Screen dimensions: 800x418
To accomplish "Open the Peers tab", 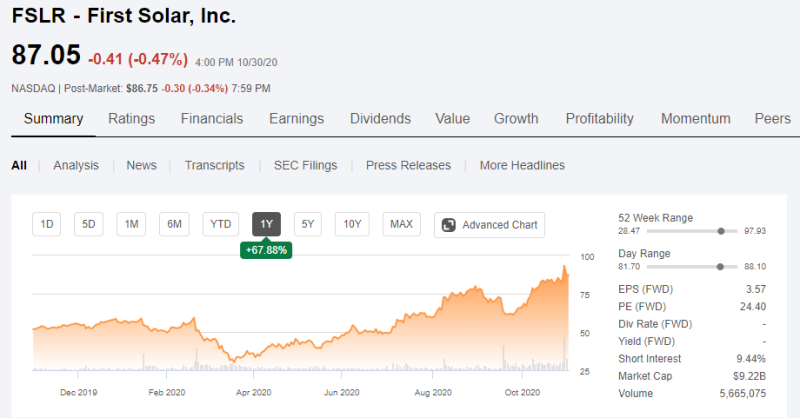I will click(x=772, y=119).
